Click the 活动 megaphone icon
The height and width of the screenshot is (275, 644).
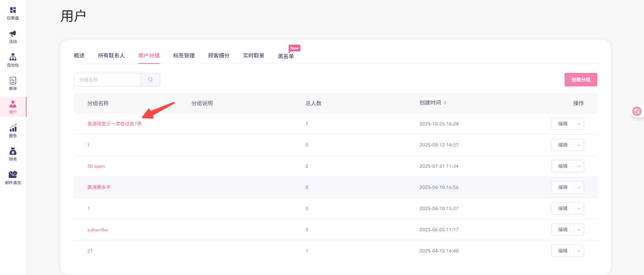coord(13,33)
